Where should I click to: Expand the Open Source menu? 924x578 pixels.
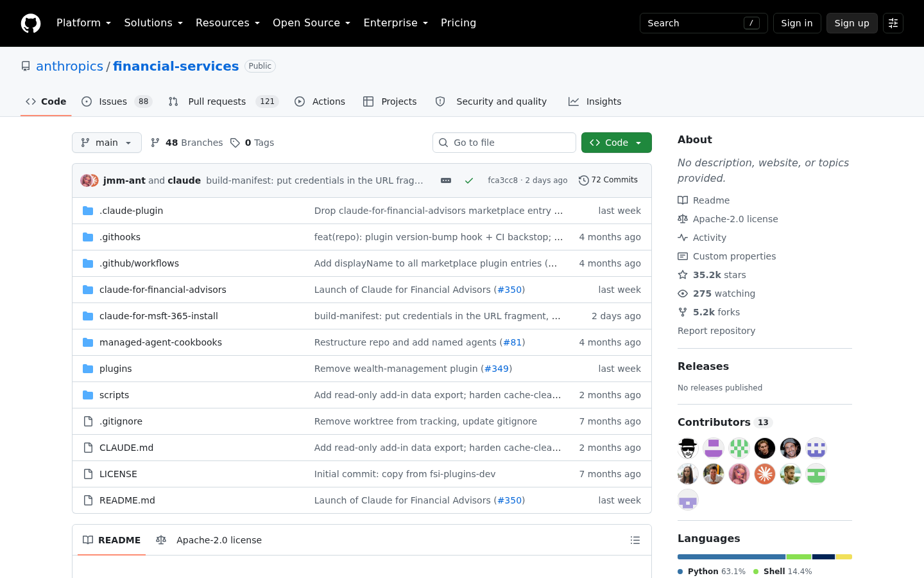click(x=312, y=23)
